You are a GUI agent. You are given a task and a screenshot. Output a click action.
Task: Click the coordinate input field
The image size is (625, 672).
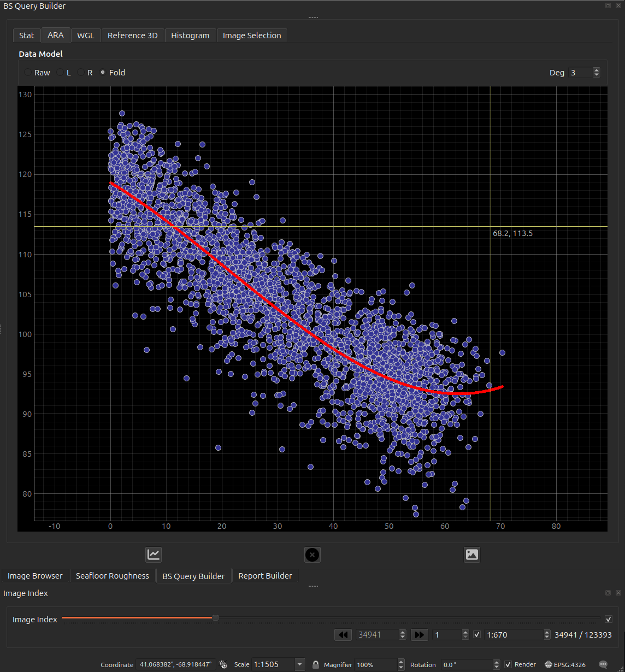tap(176, 664)
